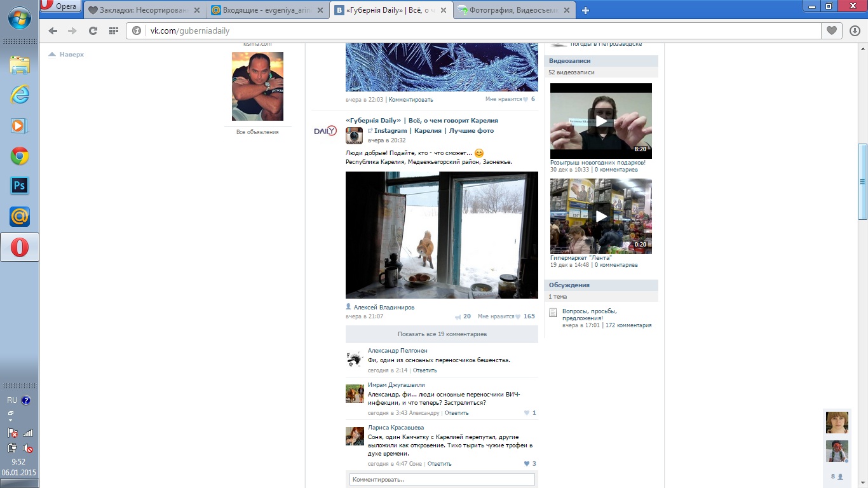Open the Opera main menu button
Viewport: 868px width, 488px height.
[x=60, y=6]
